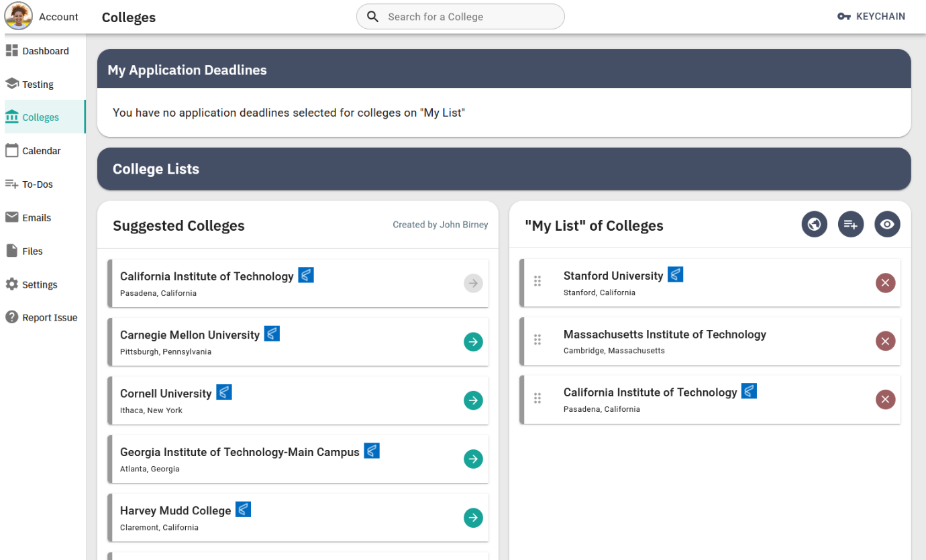
Task: Open Cornell University name in suggestions
Action: pyautogui.click(x=166, y=394)
